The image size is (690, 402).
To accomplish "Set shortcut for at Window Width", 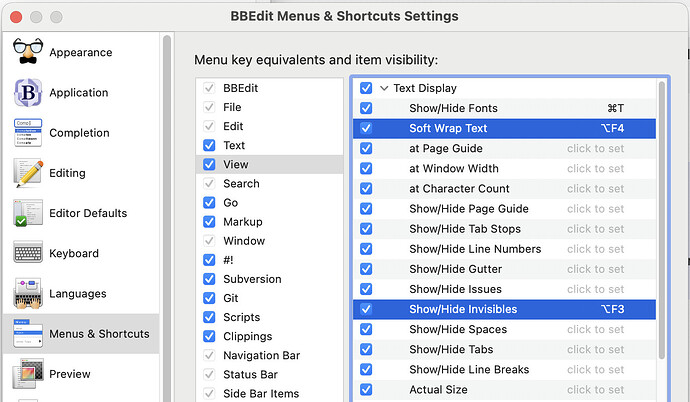I will 595,168.
